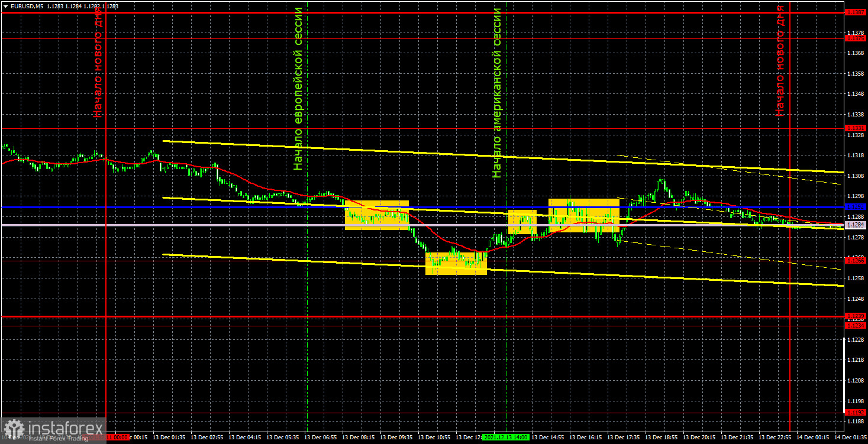Image resolution: width=868 pixels, height=444 pixels.
Task: Click the 1.1331 red price label
Action: coord(856,128)
